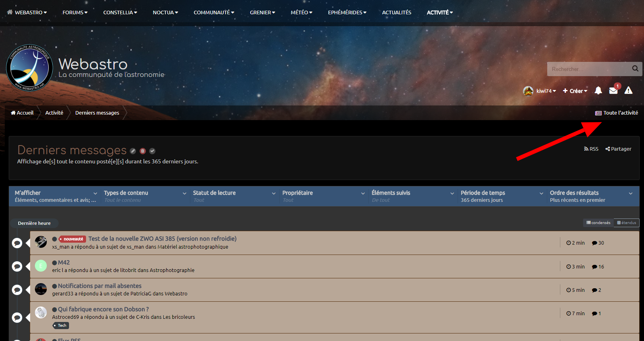Click the Partager share button

618,149
